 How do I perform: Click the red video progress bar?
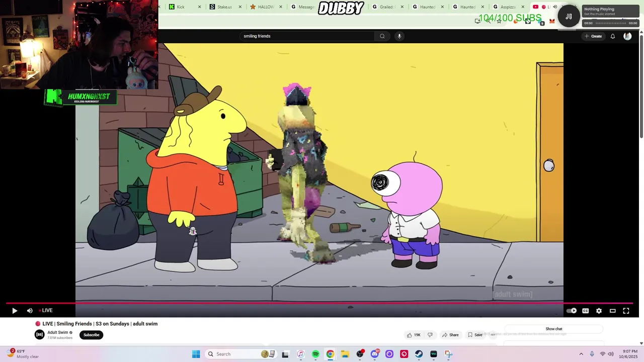[x=319, y=303]
